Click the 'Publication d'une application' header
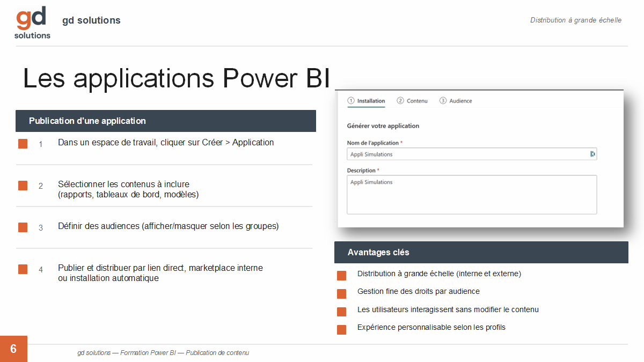The image size is (644, 362). point(166,121)
